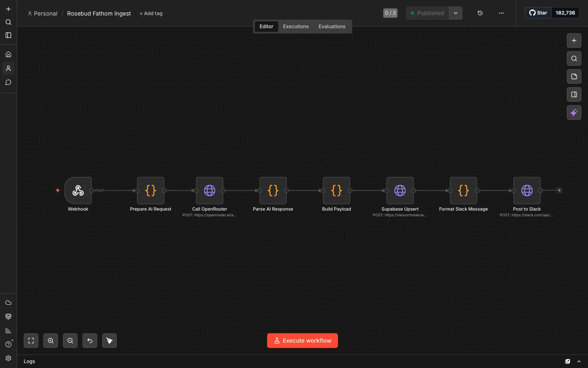588x368 pixels.
Task: Open the Post to Slack node
Action: click(527, 191)
